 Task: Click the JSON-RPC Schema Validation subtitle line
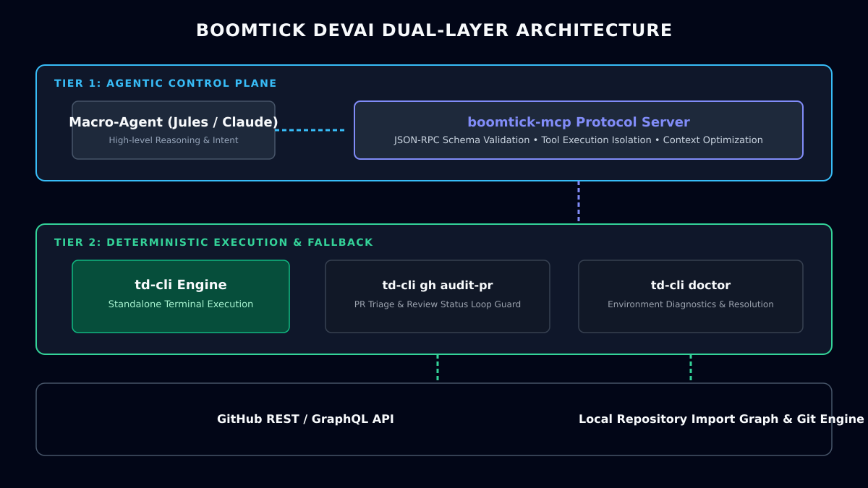pyautogui.click(x=579, y=140)
